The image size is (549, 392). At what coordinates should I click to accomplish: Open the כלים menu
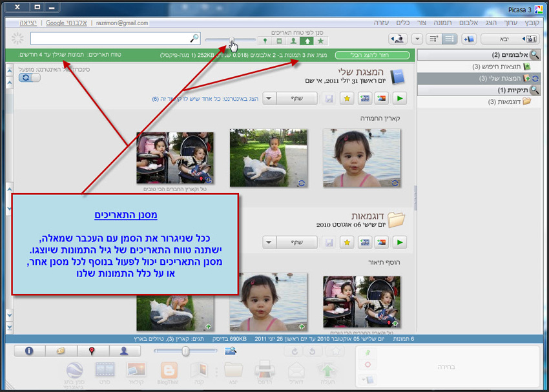[x=403, y=23]
